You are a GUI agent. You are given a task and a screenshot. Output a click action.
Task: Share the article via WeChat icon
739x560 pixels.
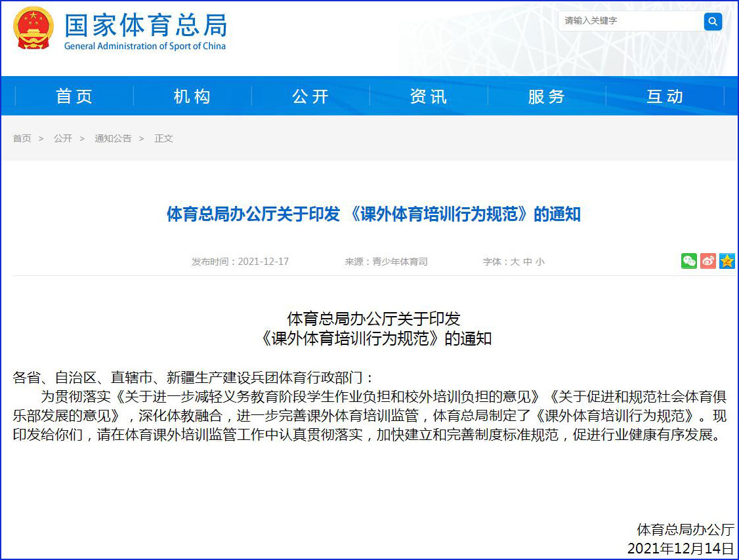(688, 261)
